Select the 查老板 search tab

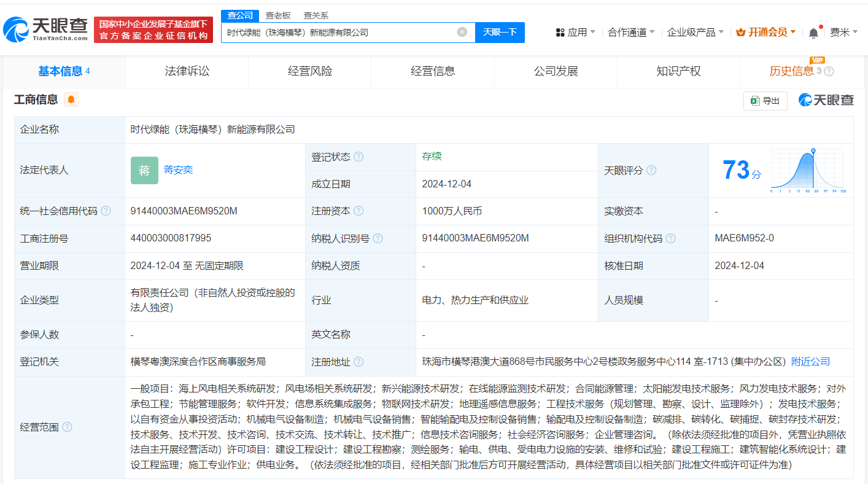(277, 15)
